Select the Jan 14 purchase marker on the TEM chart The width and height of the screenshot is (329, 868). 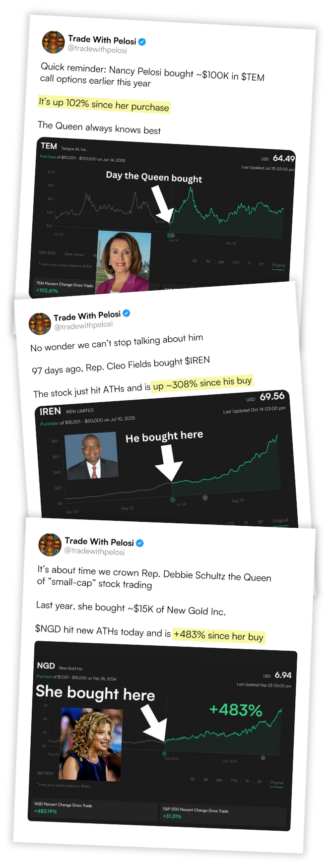(x=169, y=235)
